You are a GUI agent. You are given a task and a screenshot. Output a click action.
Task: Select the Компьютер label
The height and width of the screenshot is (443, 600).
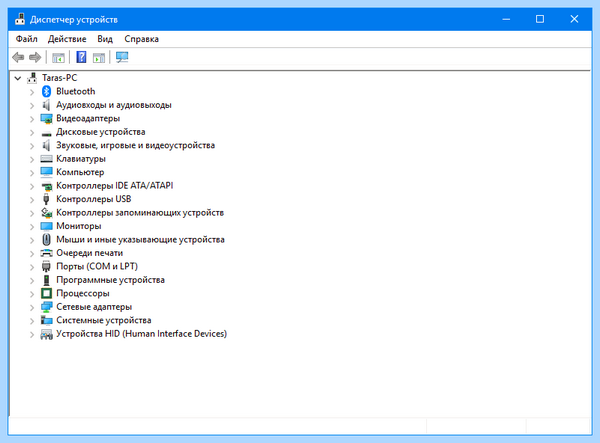(x=80, y=172)
